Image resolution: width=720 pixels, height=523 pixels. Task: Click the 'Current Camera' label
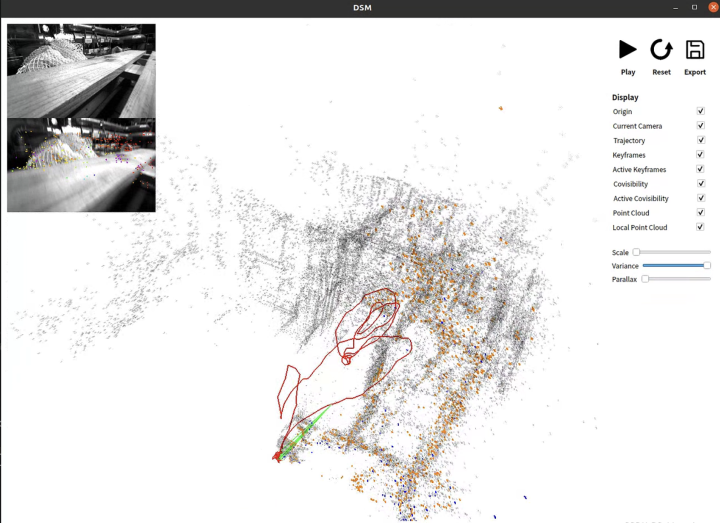(637, 126)
